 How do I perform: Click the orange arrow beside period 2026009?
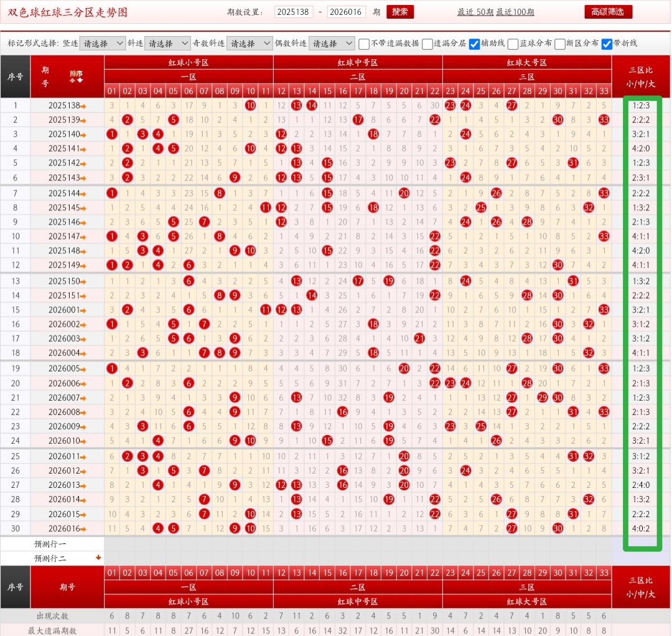[83, 428]
